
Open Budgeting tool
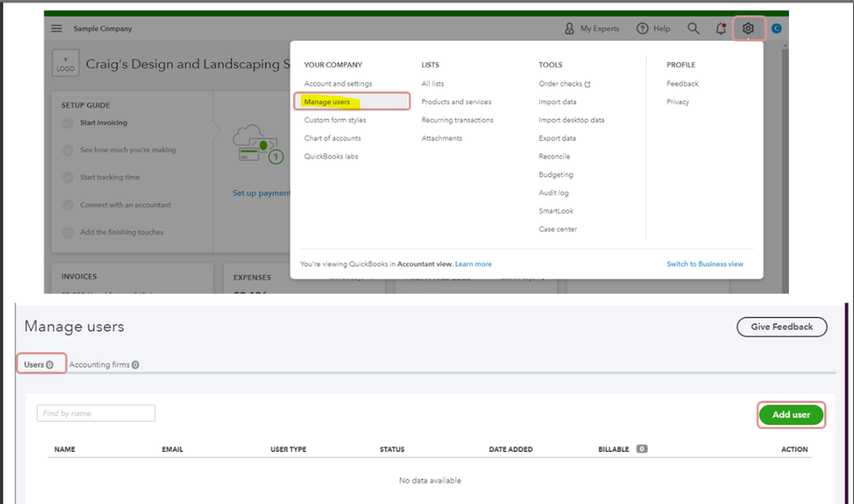click(x=556, y=175)
